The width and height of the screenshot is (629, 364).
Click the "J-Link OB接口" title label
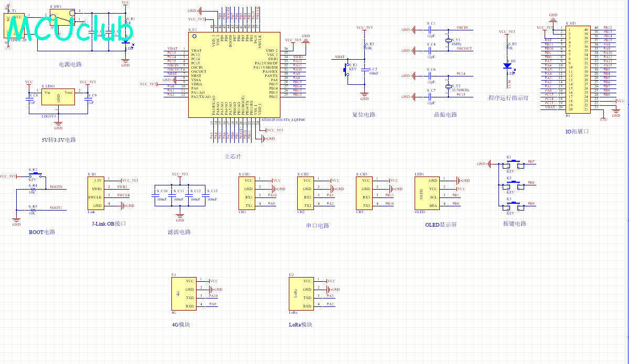point(109,224)
